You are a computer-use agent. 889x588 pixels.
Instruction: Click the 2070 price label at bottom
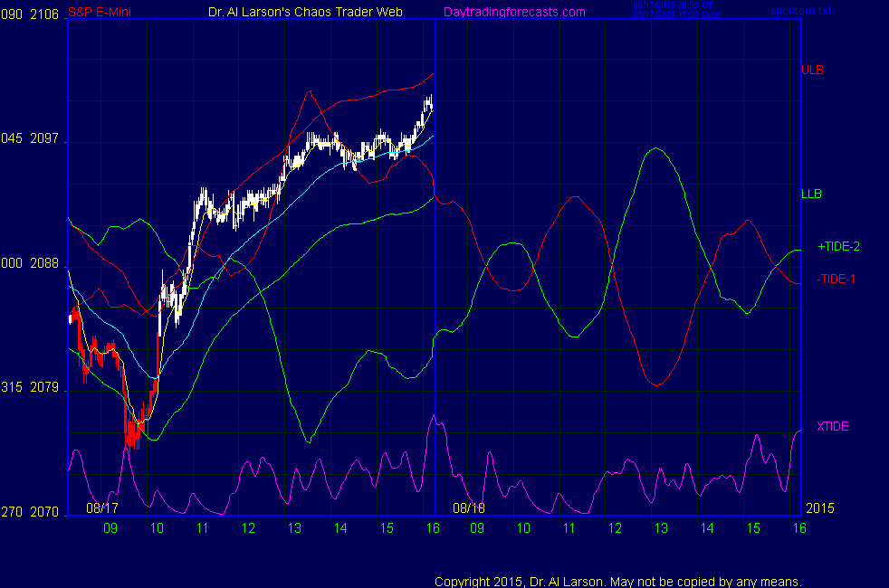point(44,512)
